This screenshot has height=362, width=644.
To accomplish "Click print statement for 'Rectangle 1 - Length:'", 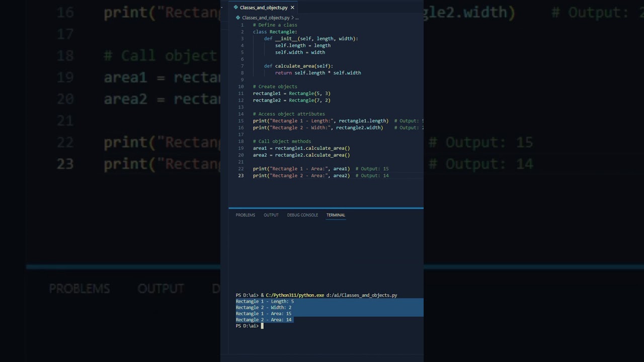I will tap(320, 121).
